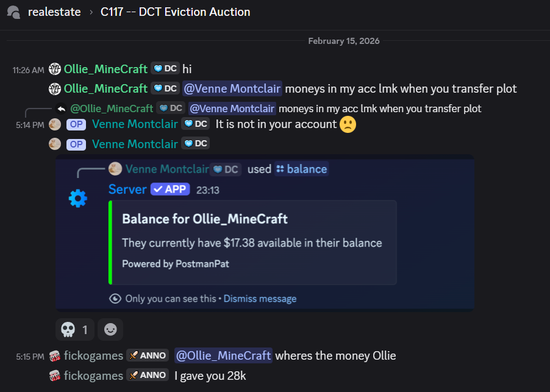This screenshot has width=550, height=392.
Task: Click Ollie_MineCraft's avatar on the hi message
Action: [x=55, y=69]
